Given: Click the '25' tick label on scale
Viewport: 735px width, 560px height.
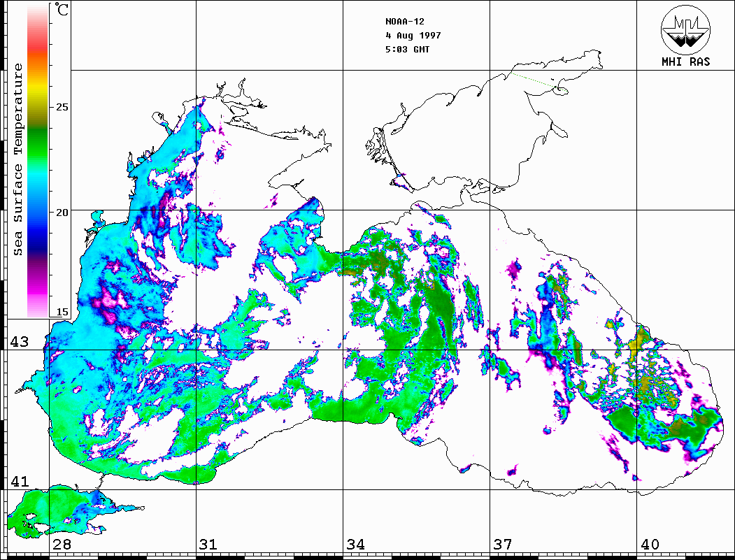Looking at the screenshot, I should coord(62,107).
